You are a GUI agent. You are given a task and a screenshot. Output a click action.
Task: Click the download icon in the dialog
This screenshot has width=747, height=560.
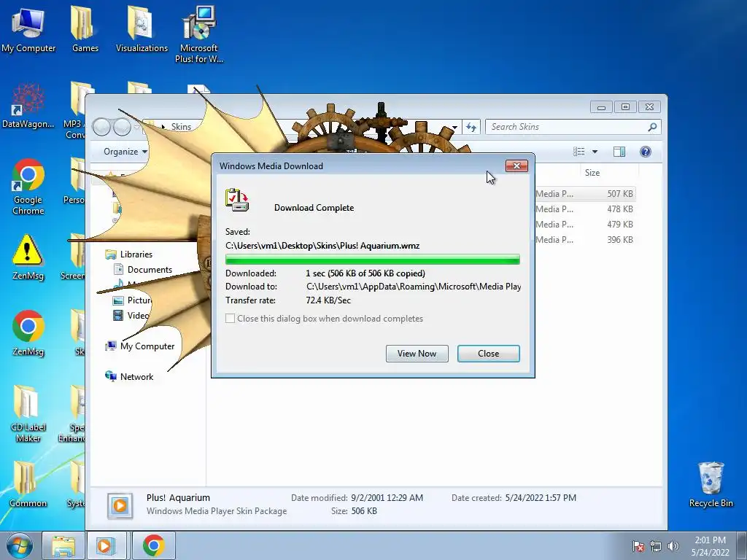tap(237, 200)
